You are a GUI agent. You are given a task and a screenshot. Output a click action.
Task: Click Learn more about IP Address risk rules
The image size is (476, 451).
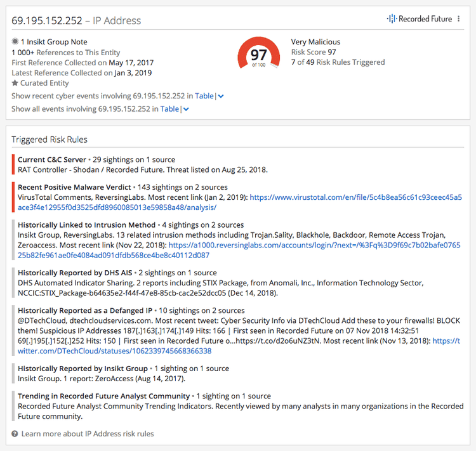tap(88, 434)
